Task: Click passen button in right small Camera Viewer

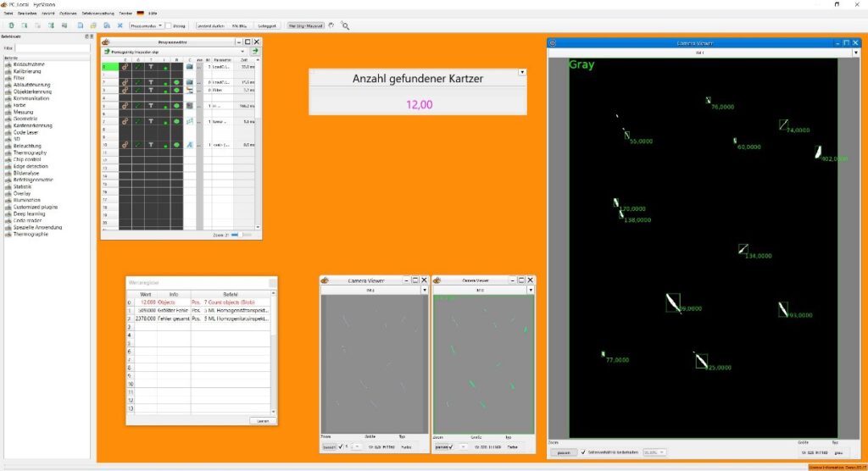Action: click(441, 446)
